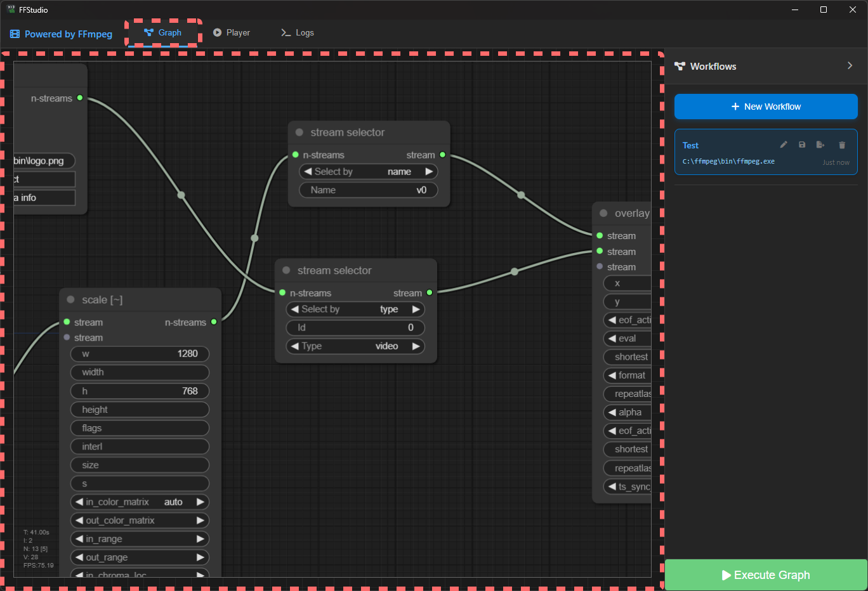Collapse the Workflows panel chevron
Viewport: 868px width, 591px height.
(850, 65)
